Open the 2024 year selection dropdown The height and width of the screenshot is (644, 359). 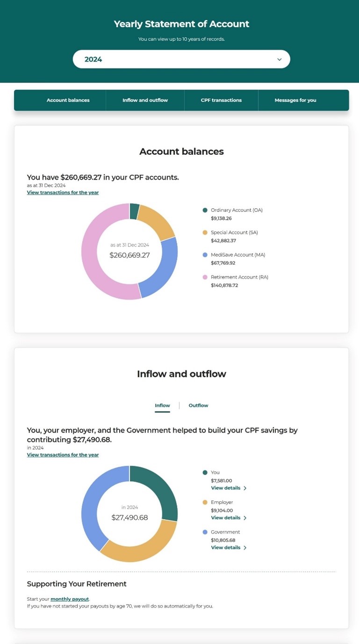coord(181,59)
